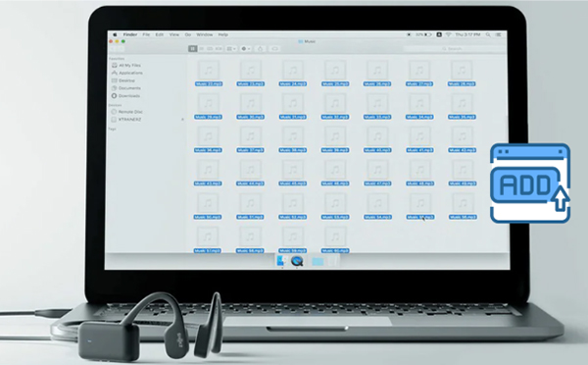The width and height of the screenshot is (588, 365).
Task: Open the File menu
Action: click(146, 34)
